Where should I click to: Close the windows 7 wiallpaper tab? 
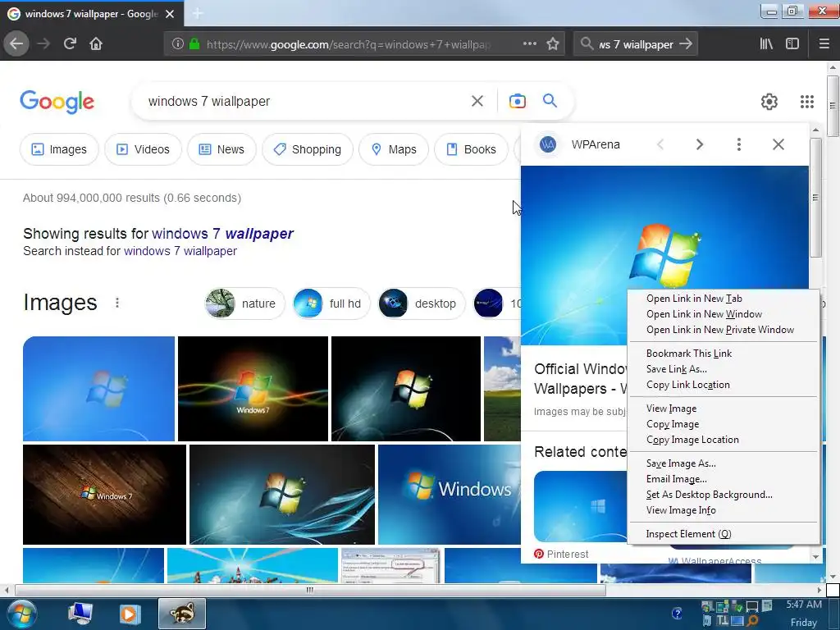point(170,14)
